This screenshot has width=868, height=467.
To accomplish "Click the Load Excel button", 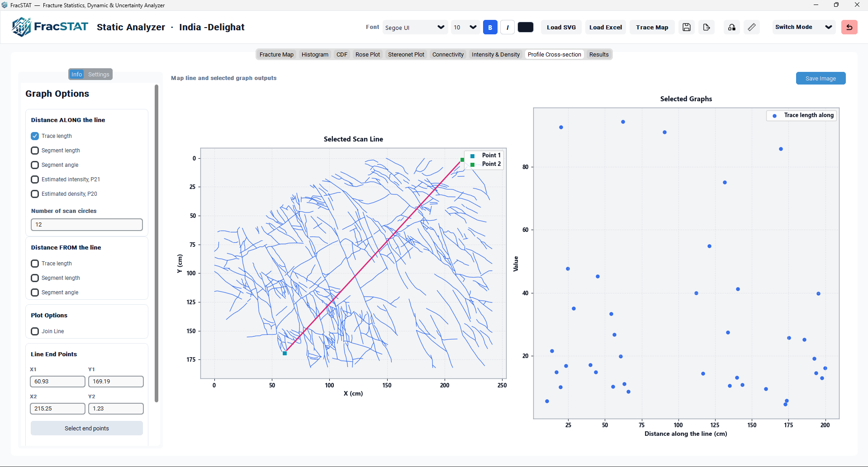I will coord(605,27).
